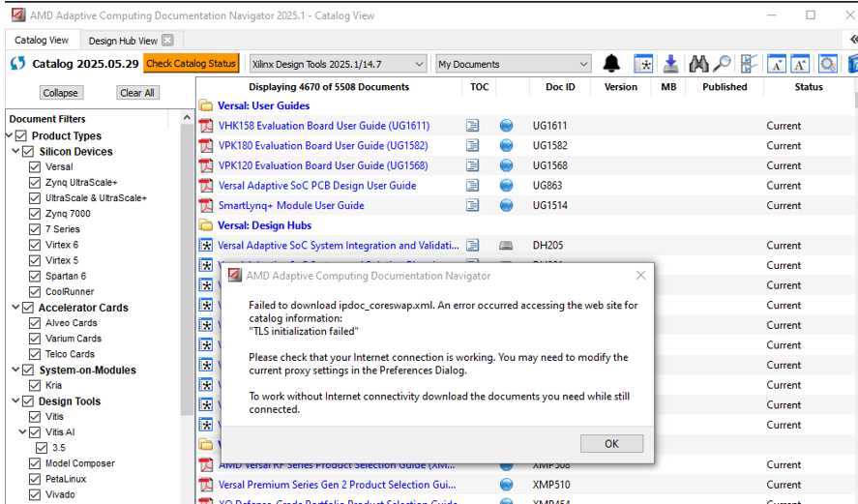Uncheck the PetaLinux filter checkbox
The image size is (858, 504).
(35, 479)
